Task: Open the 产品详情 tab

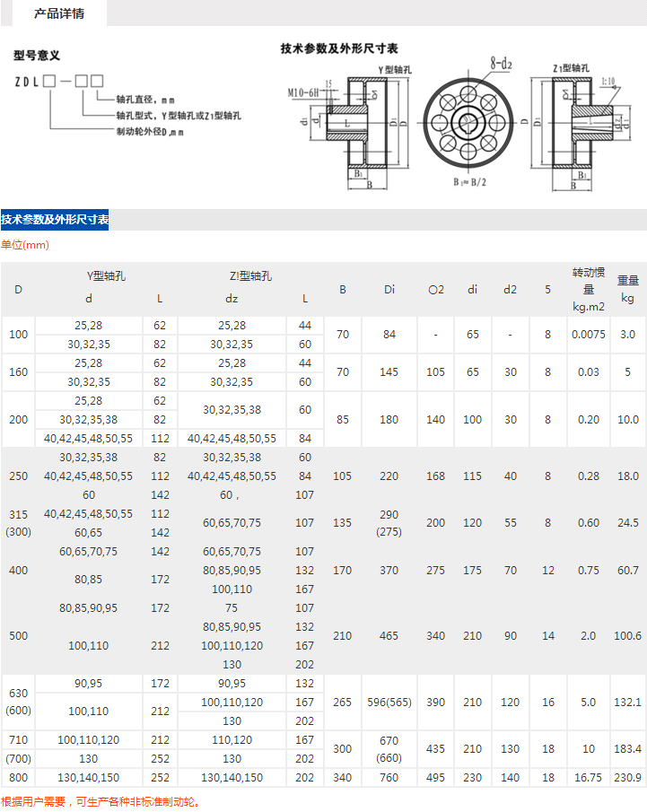Action: coord(58,13)
